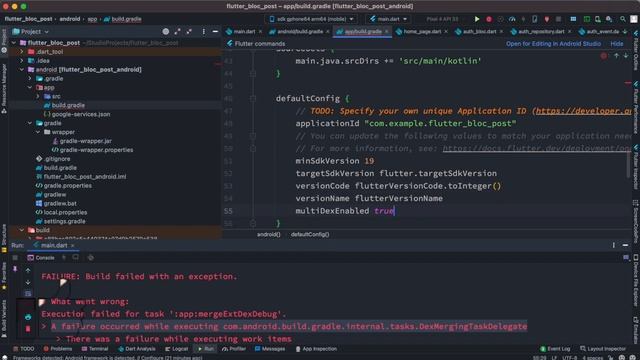Select google-services.json in project tree
The height and width of the screenshot is (360, 640).
point(81,114)
